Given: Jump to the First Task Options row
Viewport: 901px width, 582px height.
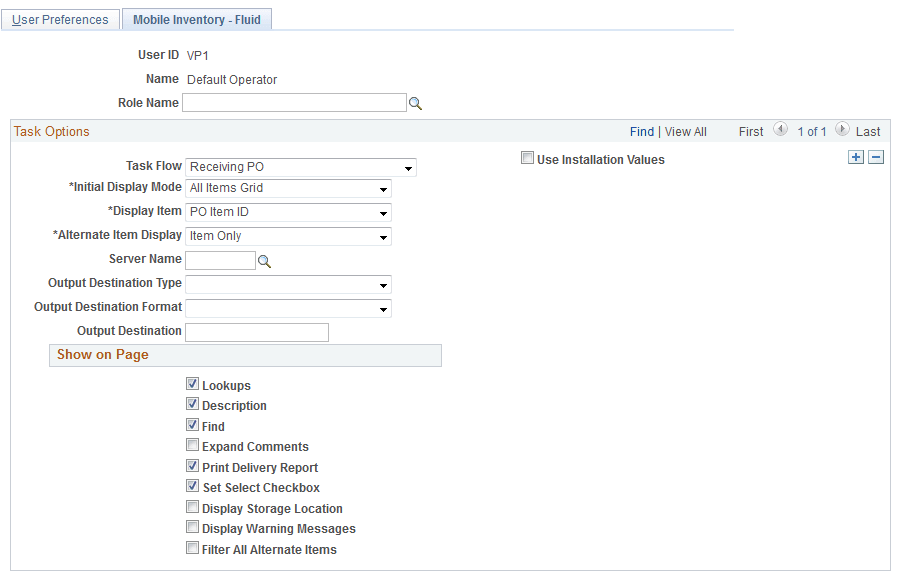Looking at the screenshot, I should coord(751,131).
